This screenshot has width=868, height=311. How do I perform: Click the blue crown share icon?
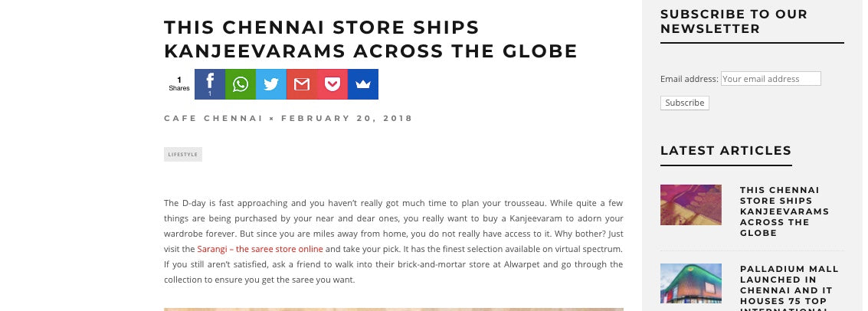pos(363,84)
